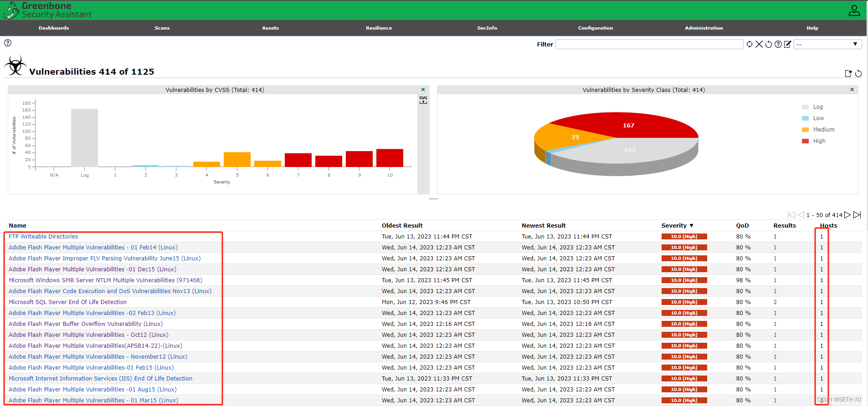The height and width of the screenshot is (406, 868).
Task: Open Adobe Flash Multiple Vulnerabilities -01 Aug15 link
Action: click(92, 390)
